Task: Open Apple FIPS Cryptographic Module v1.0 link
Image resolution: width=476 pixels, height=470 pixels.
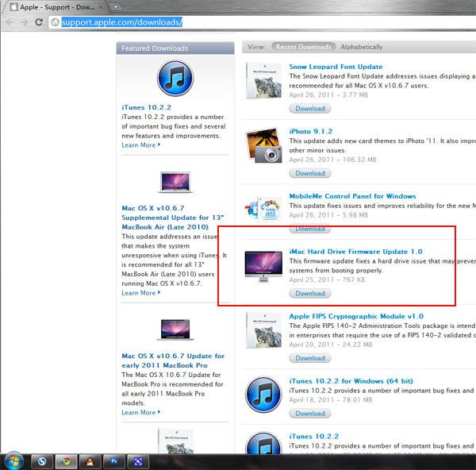Action: coord(356,316)
